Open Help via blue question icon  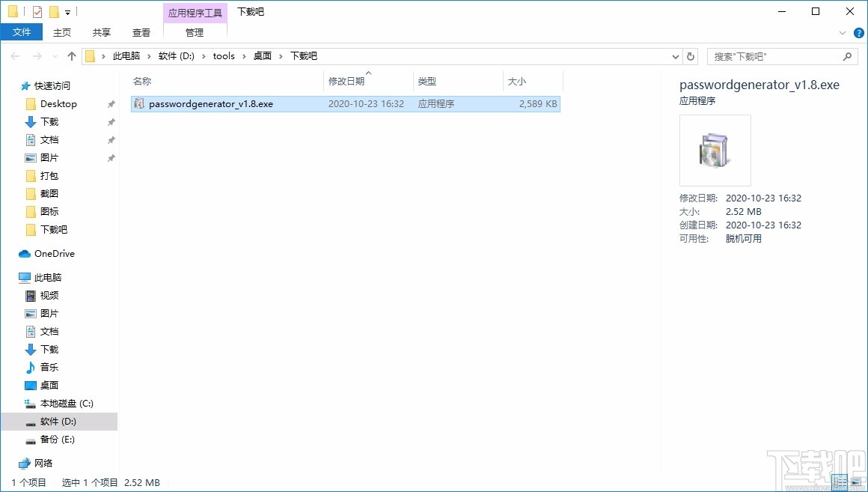858,33
